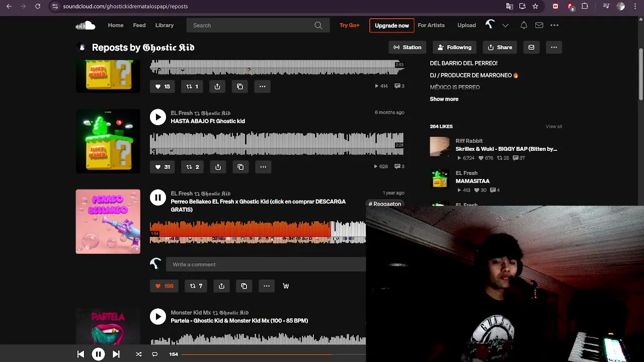Viewport: 644px width, 362px height.
Task: Repost the top track with 1 repost
Action: [192, 86]
